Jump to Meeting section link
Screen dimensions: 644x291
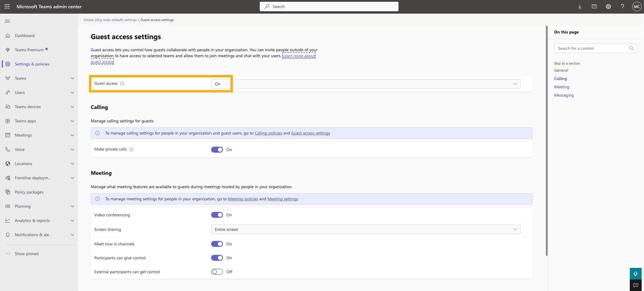pos(562,87)
